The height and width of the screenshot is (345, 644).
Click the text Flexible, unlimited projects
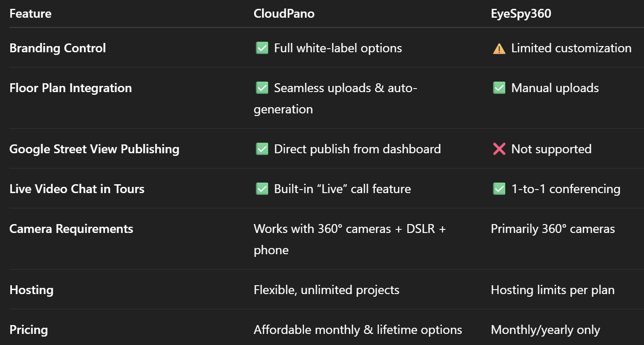click(326, 290)
